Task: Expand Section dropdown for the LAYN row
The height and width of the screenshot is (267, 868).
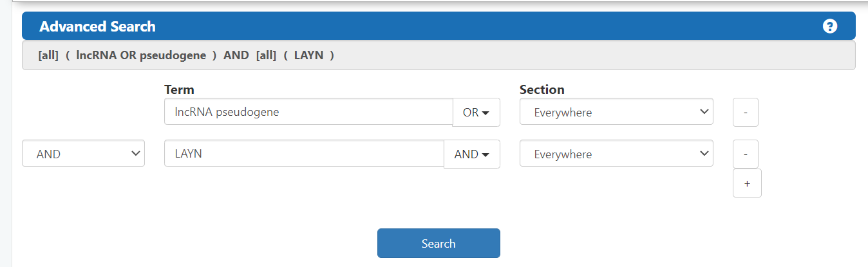Action: tap(616, 154)
